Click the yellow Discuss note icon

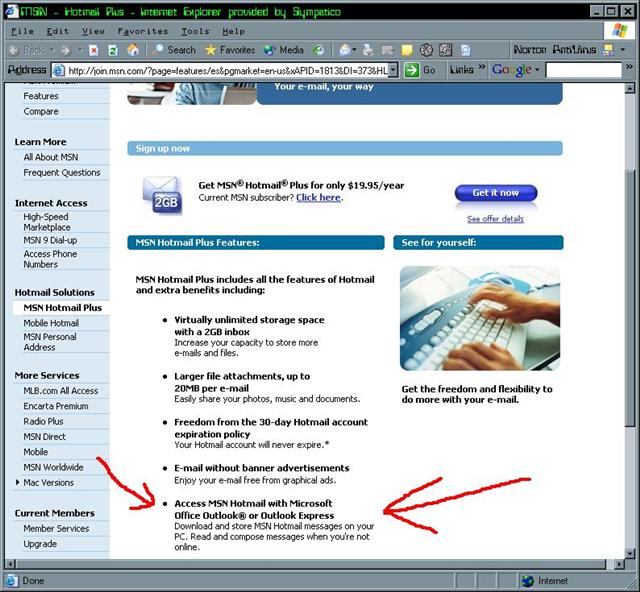407,50
